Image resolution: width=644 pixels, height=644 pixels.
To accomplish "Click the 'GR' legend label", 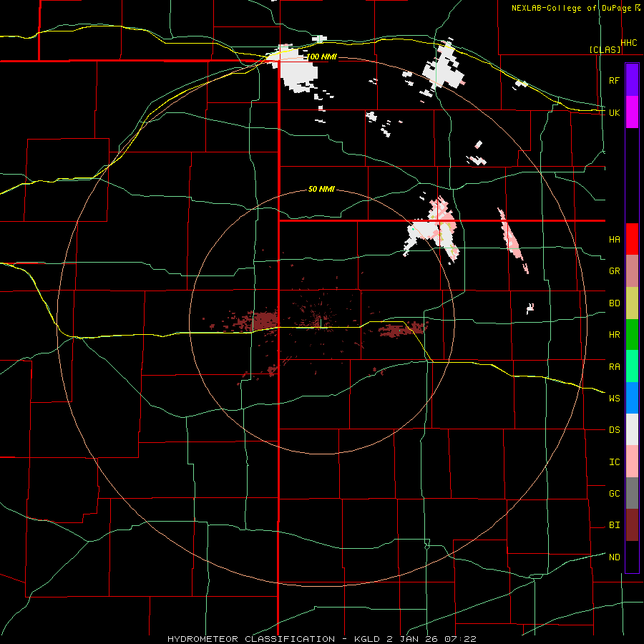I will [x=614, y=271].
